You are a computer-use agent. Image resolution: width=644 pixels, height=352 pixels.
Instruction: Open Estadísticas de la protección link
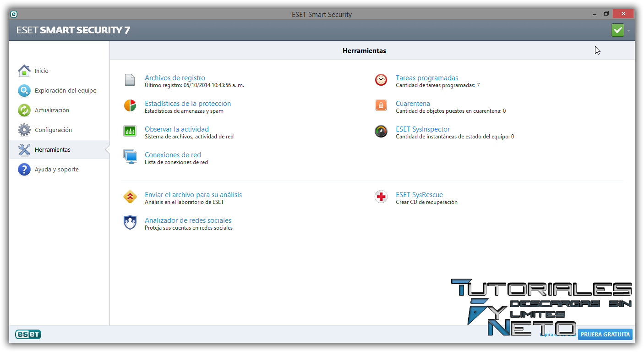click(188, 104)
